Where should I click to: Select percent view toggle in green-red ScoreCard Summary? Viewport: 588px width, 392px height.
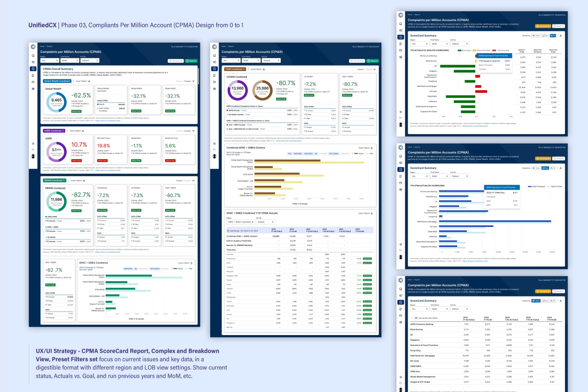pyautogui.click(x=553, y=36)
